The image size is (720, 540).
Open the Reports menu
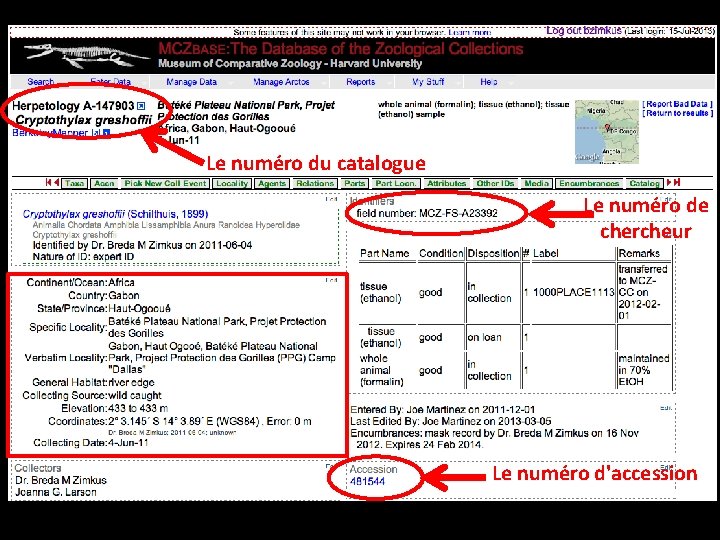point(360,82)
